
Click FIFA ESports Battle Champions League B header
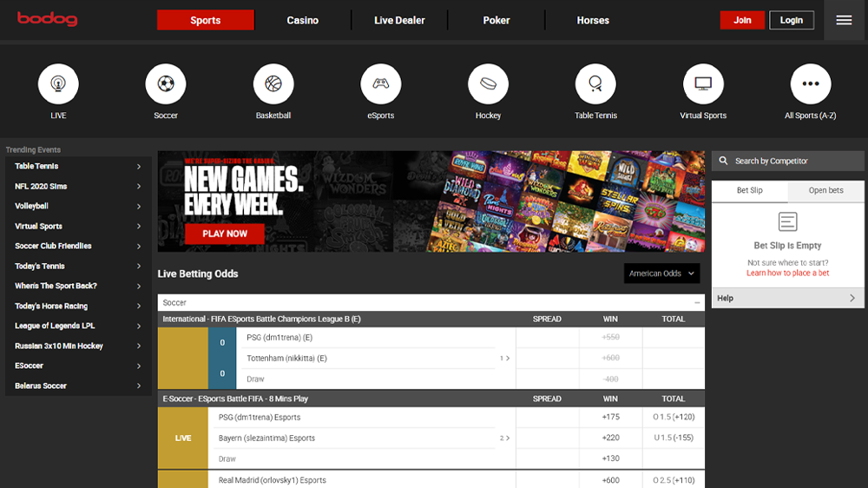pyautogui.click(x=261, y=319)
